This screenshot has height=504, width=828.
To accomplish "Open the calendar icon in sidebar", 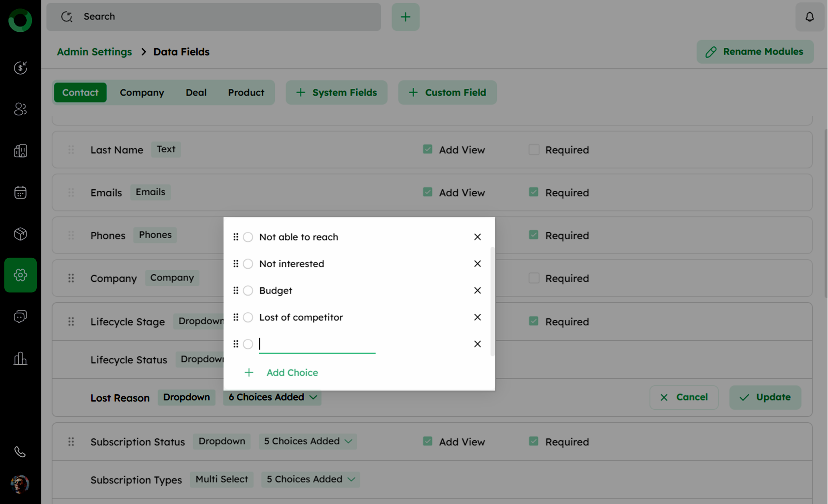I will [20, 192].
